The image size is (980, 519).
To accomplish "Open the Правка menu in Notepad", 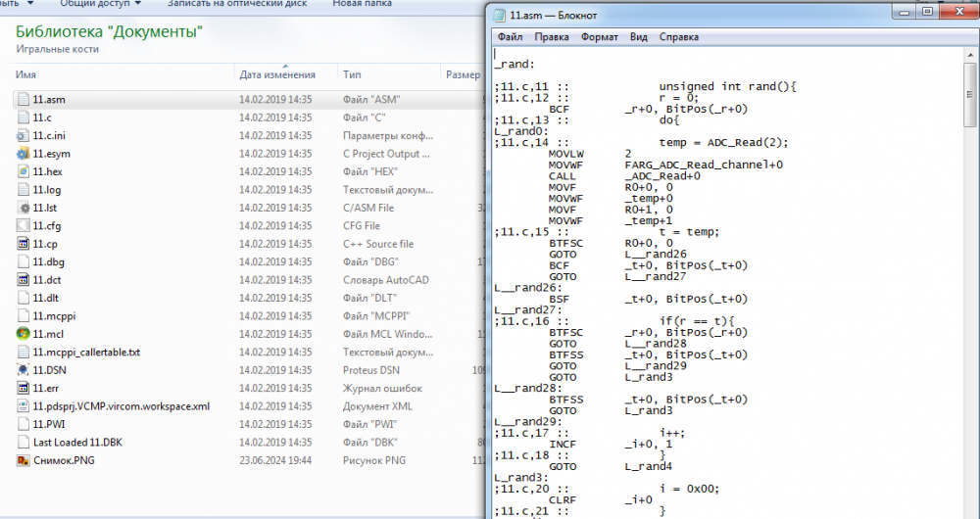I will pyautogui.click(x=551, y=37).
